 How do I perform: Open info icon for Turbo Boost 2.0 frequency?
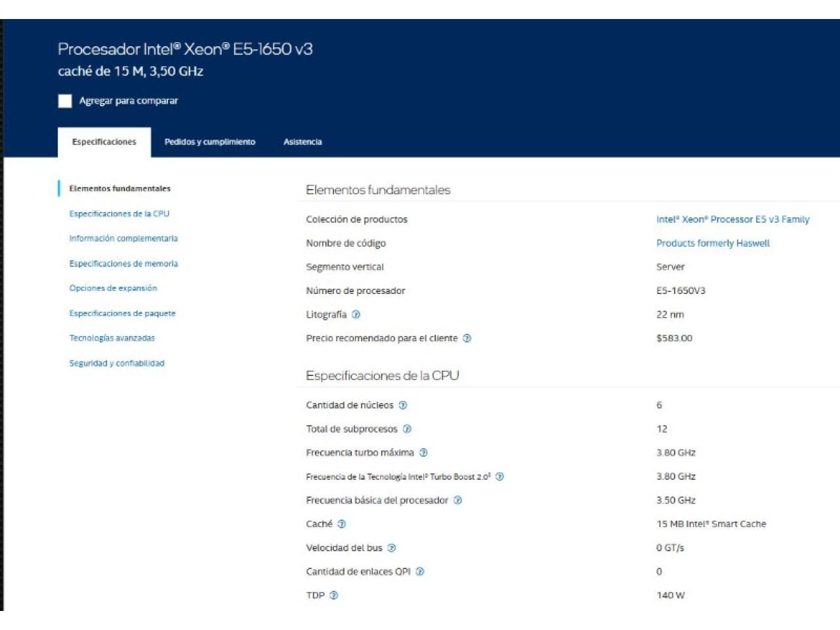[499, 476]
